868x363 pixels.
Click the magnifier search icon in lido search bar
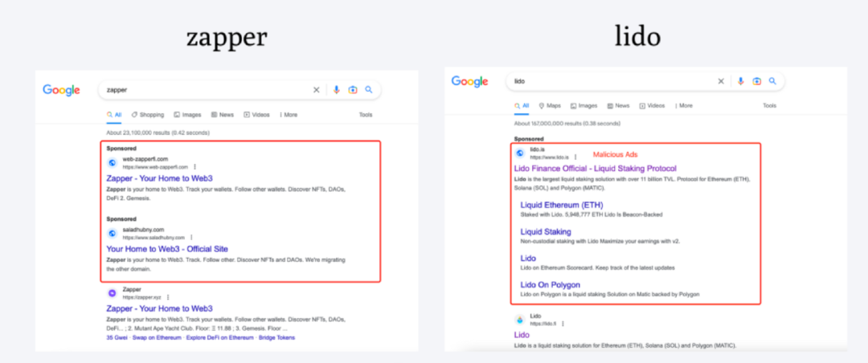point(772,81)
